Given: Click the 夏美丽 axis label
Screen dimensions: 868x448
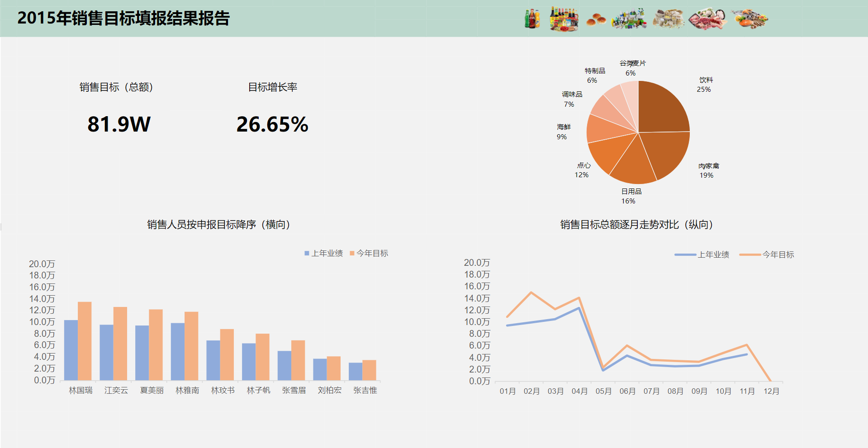Looking at the screenshot, I should [x=152, y=390].
